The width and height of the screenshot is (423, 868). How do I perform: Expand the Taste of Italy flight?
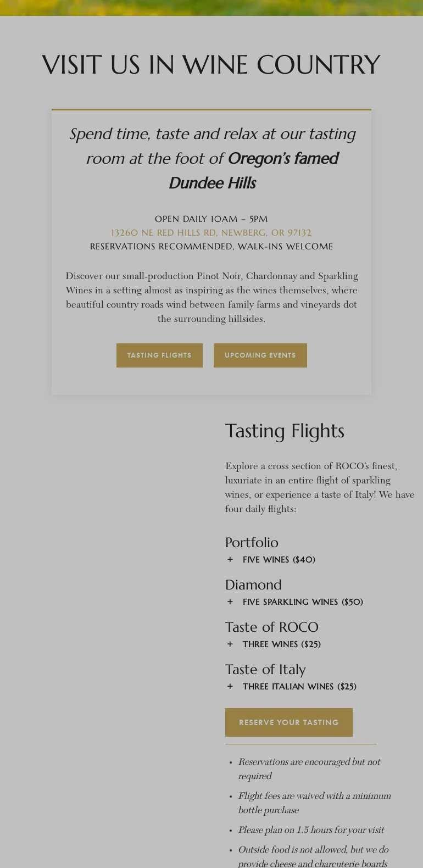coord(266,669)
